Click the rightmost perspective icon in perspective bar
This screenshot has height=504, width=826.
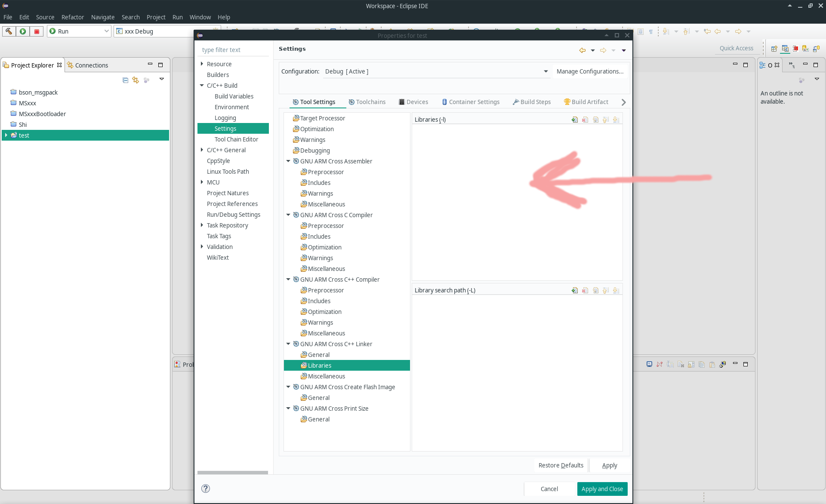point(816,48)
